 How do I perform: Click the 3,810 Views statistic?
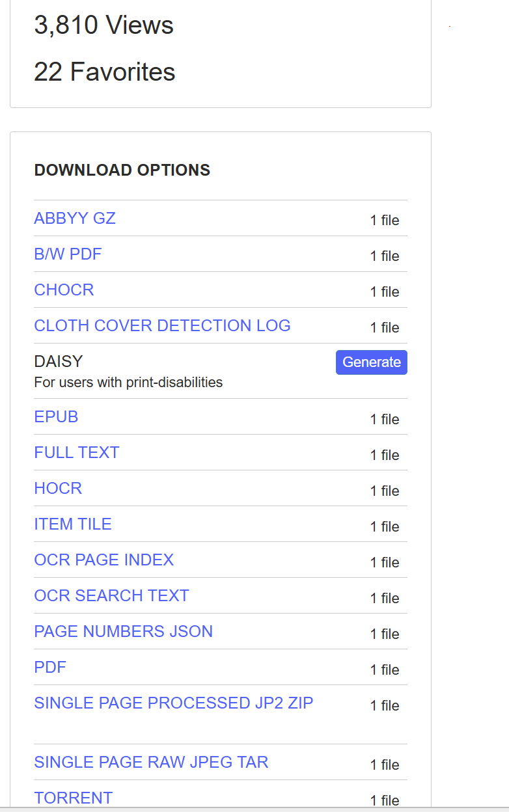tap(103, 25)
